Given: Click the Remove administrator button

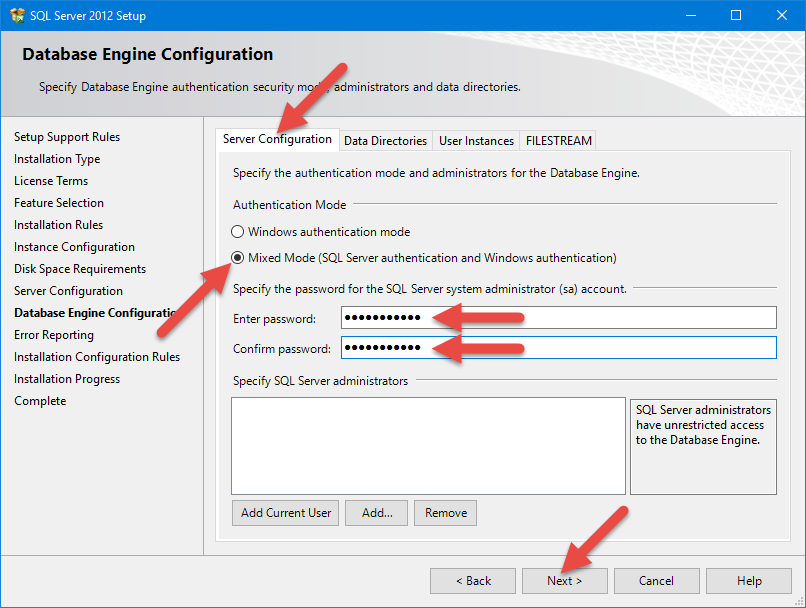Looking at the screenshot, I should click(445, 513).
